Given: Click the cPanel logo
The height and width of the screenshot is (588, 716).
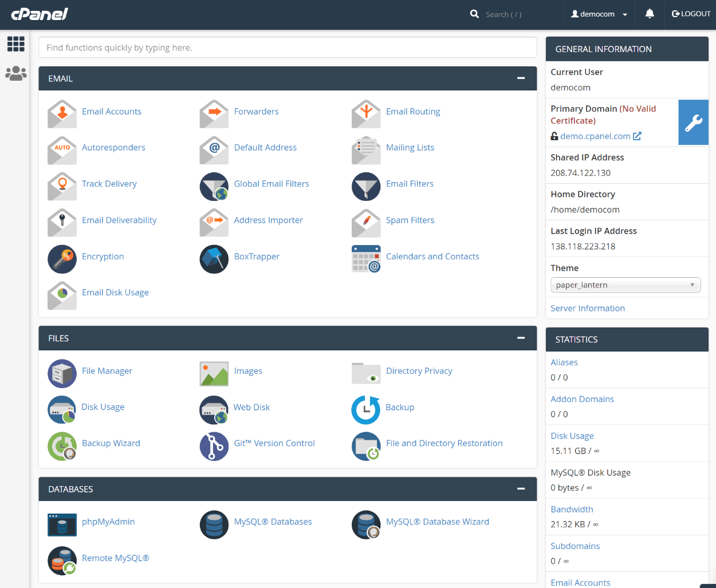Looking at the screenshot, I should [40, 14].
